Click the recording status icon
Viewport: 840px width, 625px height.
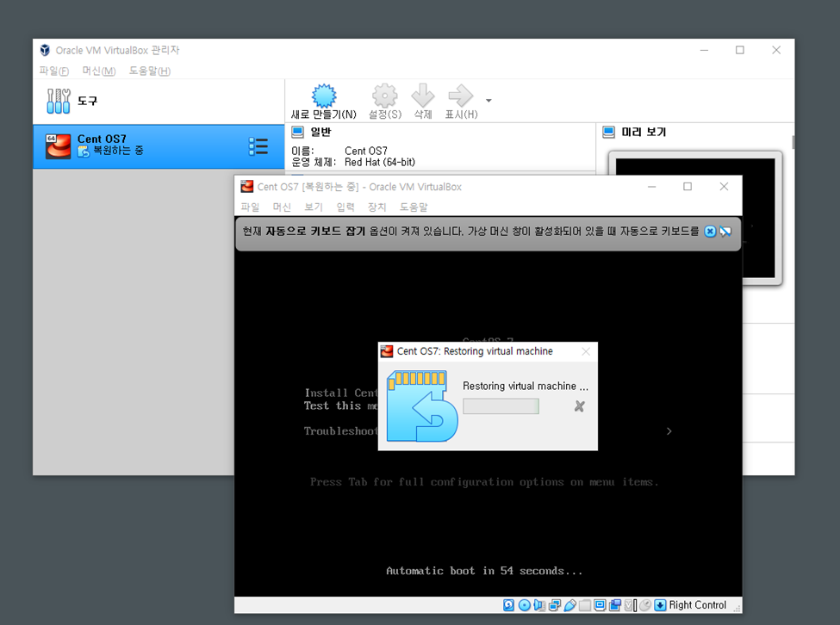(615, 604)
